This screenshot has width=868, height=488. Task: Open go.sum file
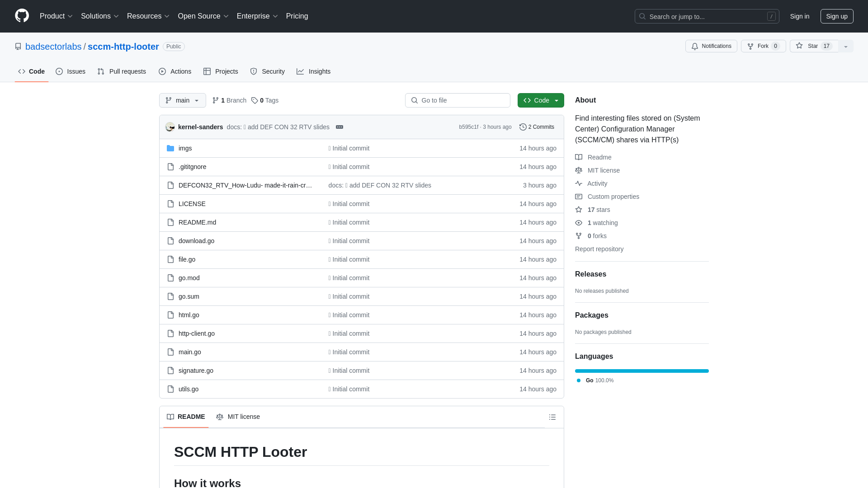(189, 296)
